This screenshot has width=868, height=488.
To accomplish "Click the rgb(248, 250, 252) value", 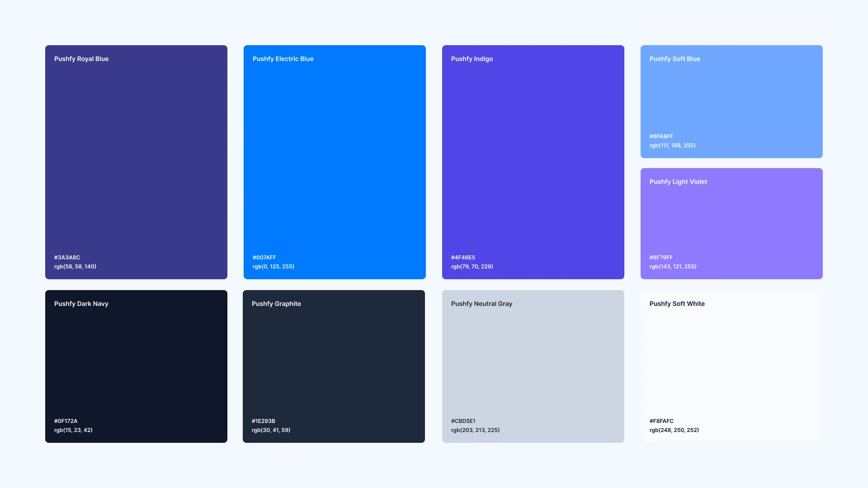I will (x=674, y=430).
